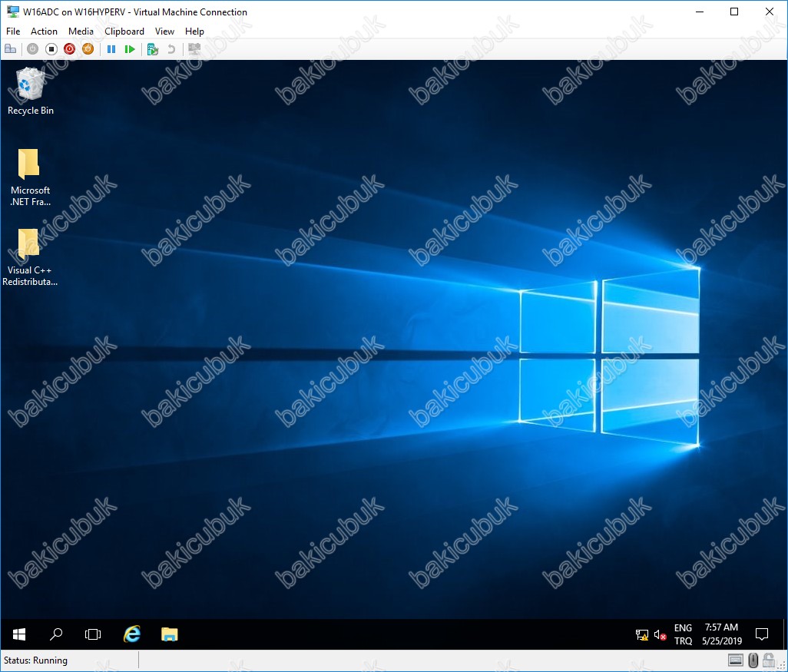This screenshot has width=788, height=672.
Task: Open the Media menu
Action: (81, 31)
